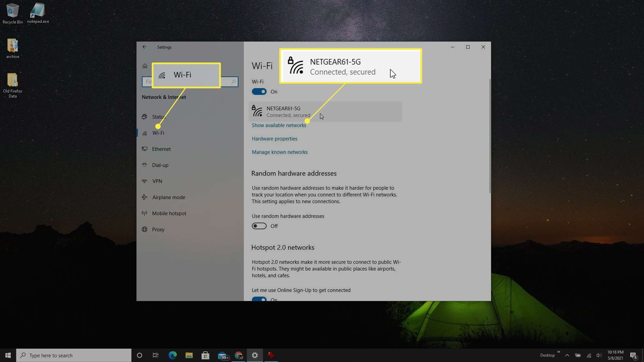
Task: Open the clock and date flyout
Action: click(x=615, y=355)
